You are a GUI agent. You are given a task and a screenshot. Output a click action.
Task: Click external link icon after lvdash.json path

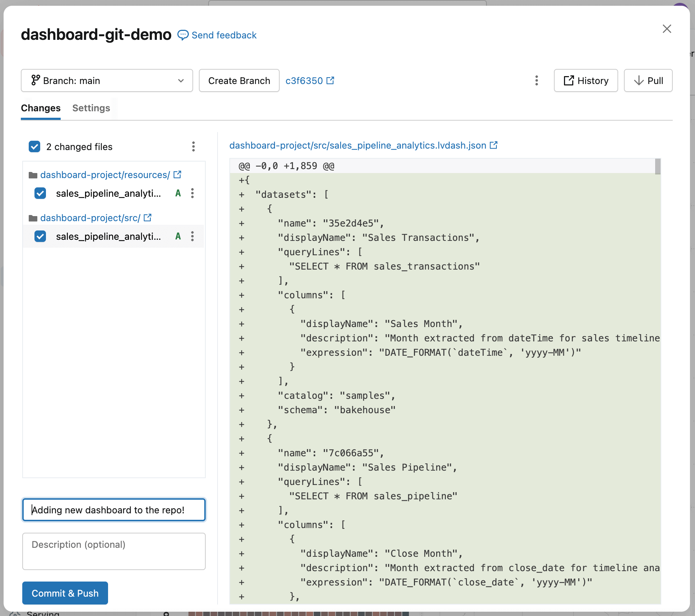[x=494, y=145]
